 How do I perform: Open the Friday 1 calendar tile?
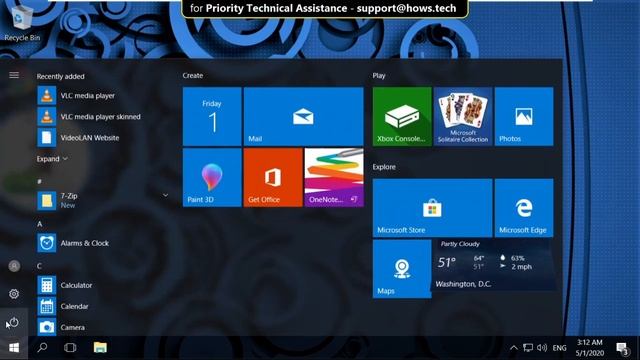[212, 116]
